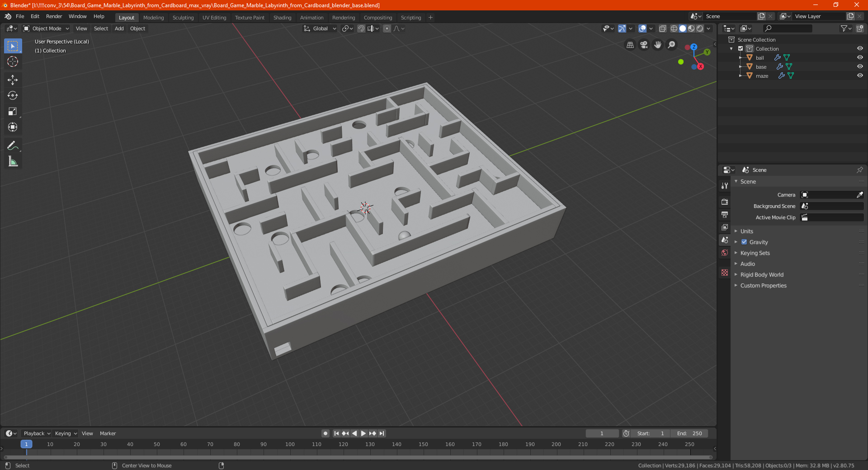Toggle viewport gizmos
The image size is (868, 470).
622,28
